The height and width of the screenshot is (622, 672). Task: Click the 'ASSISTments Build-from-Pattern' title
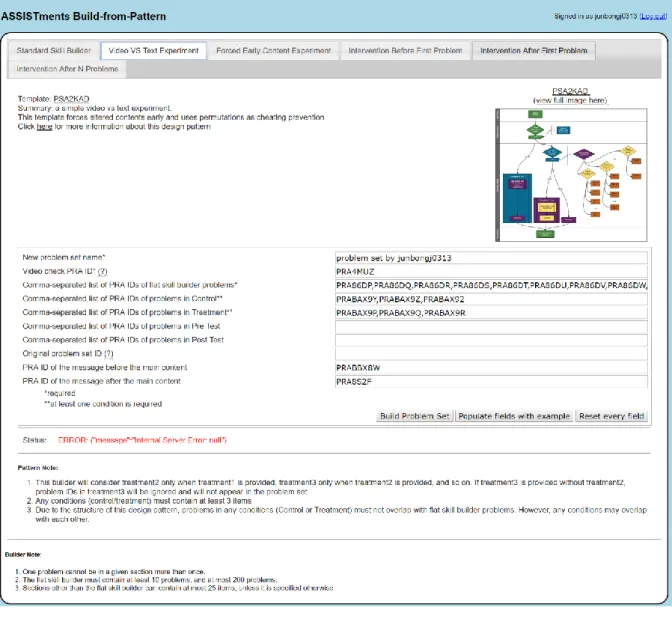[x=84, y=16]
